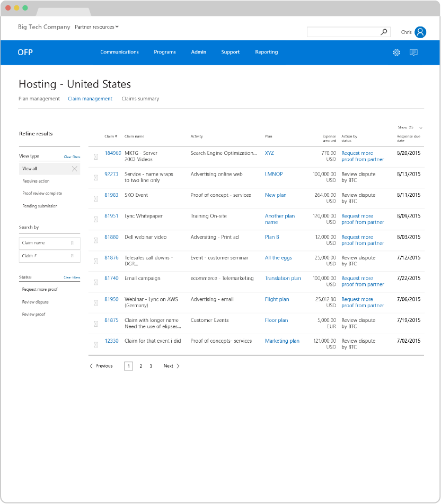Click the document icon beside claim 81950
The height and width of the screenshot is (504, 441).
pyautogui.click(x=95, y=302)
